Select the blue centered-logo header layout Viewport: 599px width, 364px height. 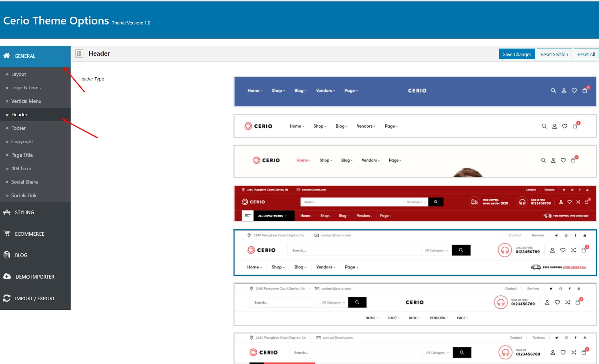(415, 91)
